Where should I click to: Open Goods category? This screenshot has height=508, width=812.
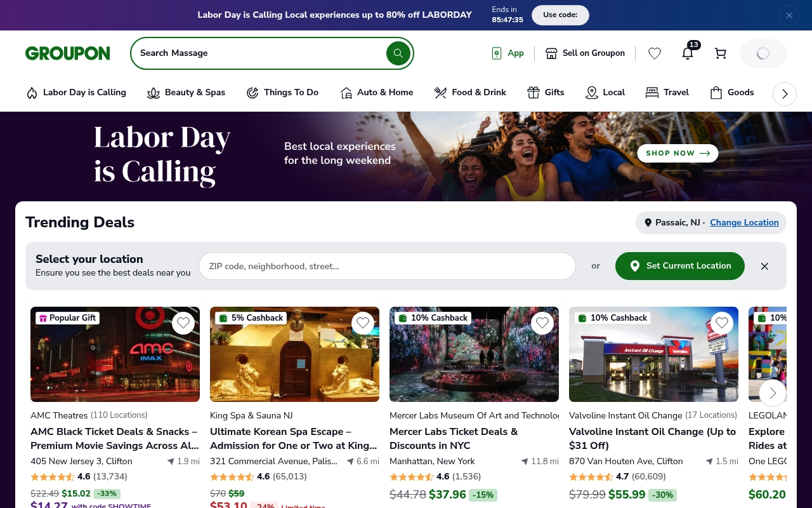pyautogui.click(x=732, y=93)
